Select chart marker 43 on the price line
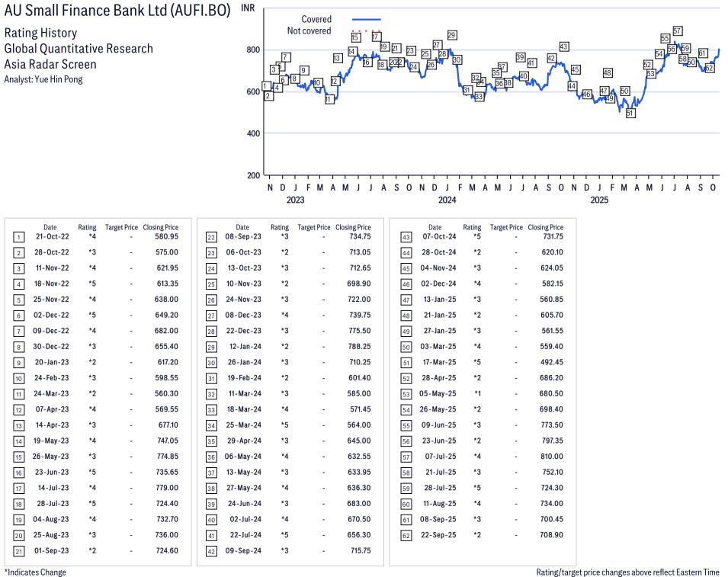 tap(564, 46)
